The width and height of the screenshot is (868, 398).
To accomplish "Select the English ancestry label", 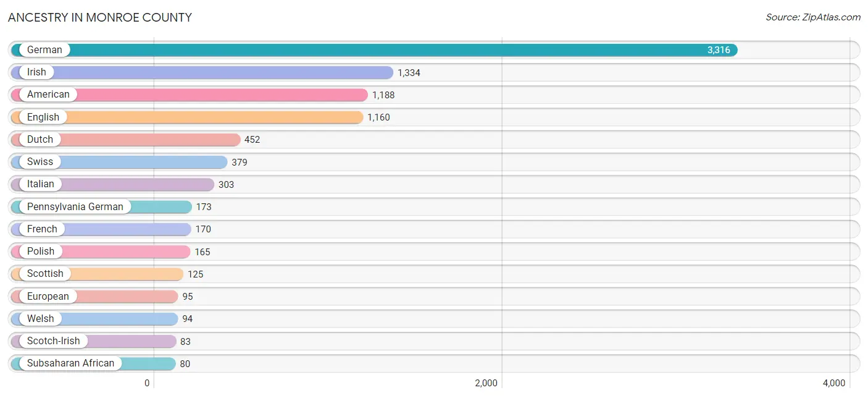I will (43, 117).
